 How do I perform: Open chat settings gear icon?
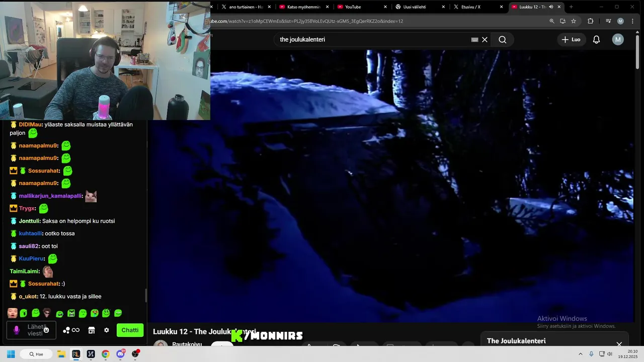coord(106,330)
